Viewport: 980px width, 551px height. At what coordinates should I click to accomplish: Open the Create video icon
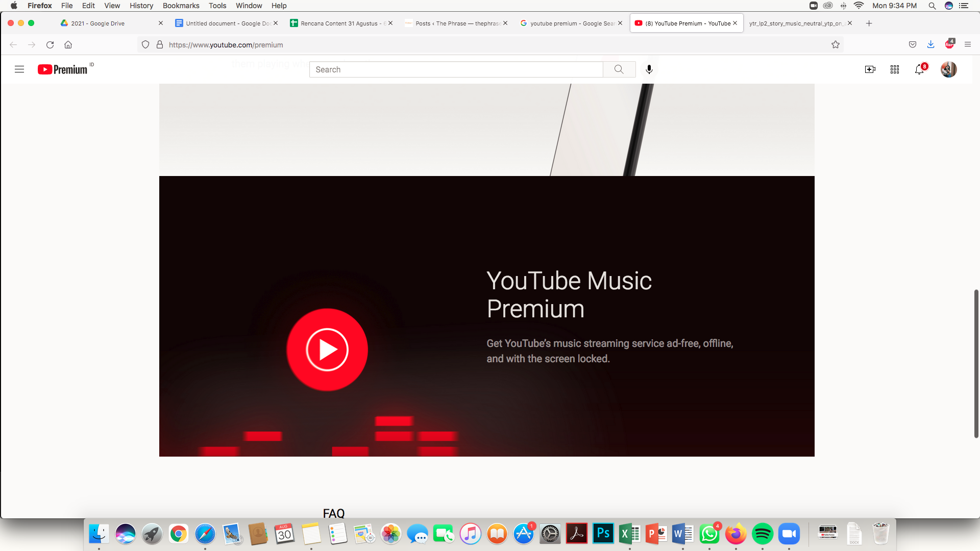pyautogui.click(x=870, y=69)
